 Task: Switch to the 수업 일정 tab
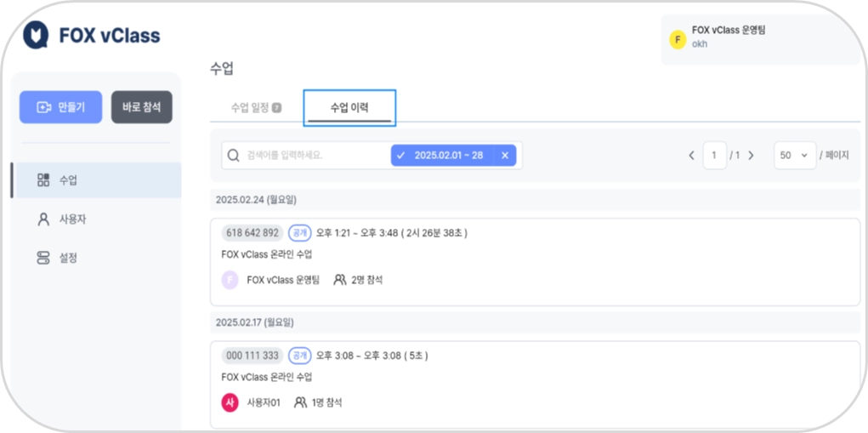tap(256, 107)
